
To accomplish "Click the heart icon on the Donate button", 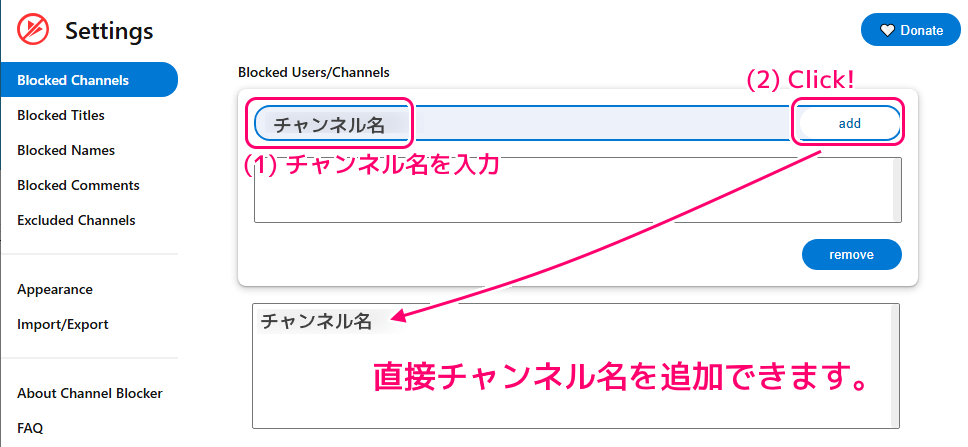I will point(887,30).
